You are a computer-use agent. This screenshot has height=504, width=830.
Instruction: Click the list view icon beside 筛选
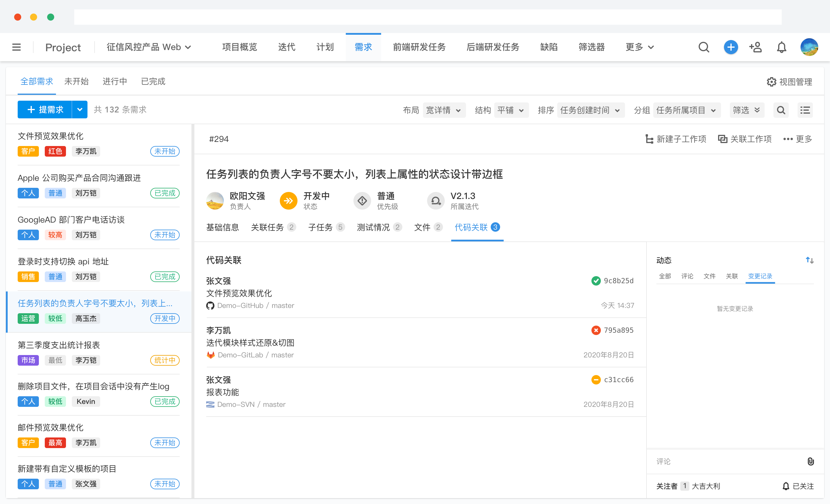click(x=805, y=110)
